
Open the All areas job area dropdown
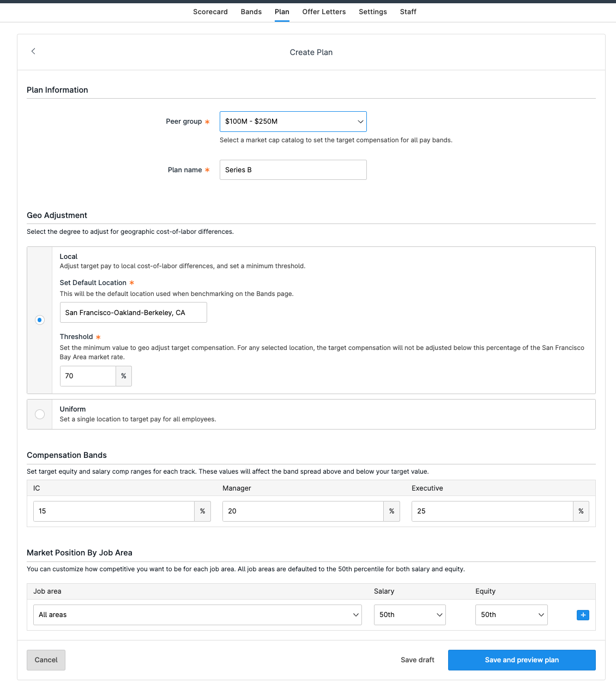[x=197, y=614]
